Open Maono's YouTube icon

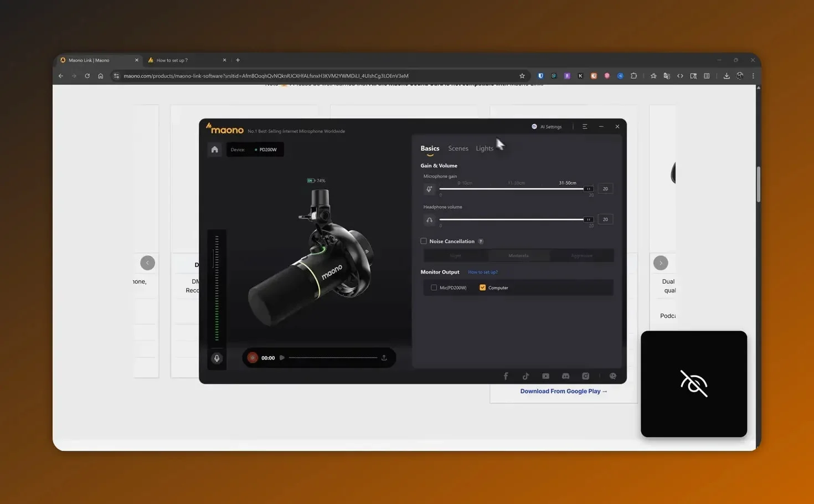tap(545, 376)
